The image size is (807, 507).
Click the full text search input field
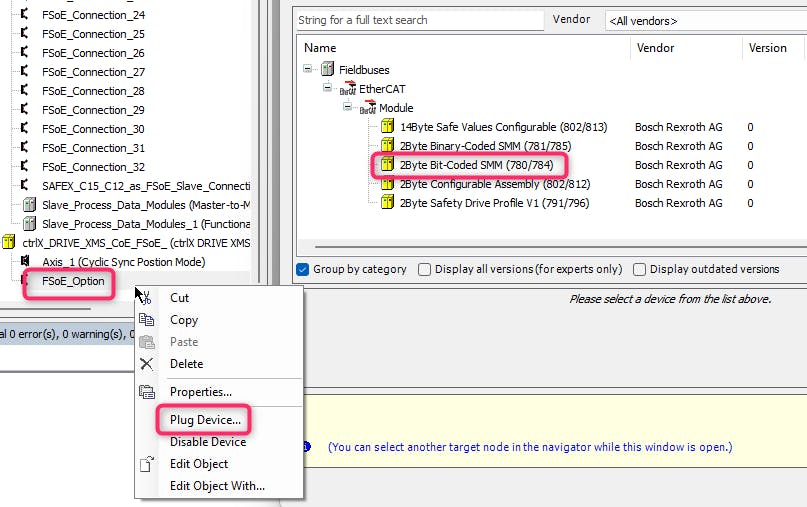click(x=417, y=20)
